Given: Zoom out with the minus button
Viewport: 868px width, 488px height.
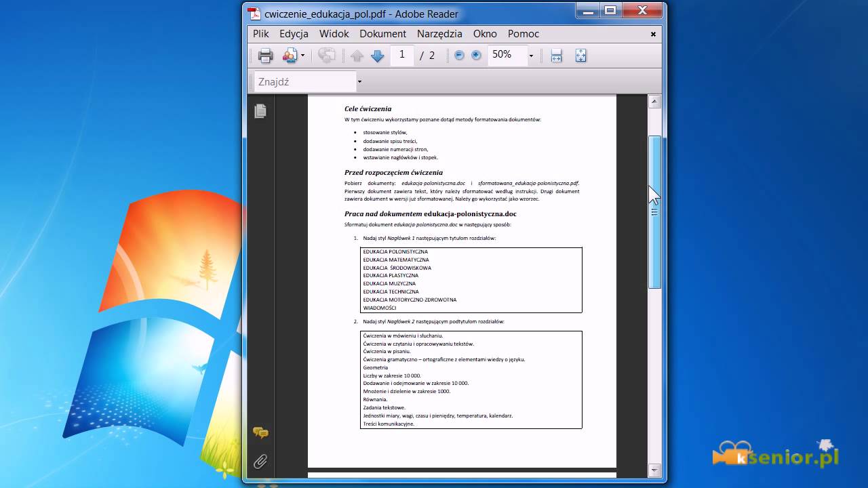Looking at the screenshot, I should (x=459, y=56).
